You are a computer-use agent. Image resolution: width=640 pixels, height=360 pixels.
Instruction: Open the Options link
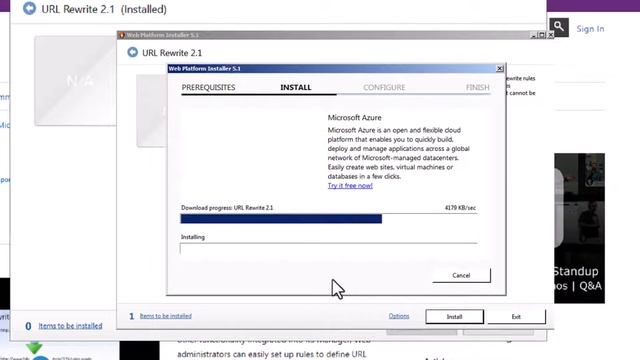(x=399, y=316)
